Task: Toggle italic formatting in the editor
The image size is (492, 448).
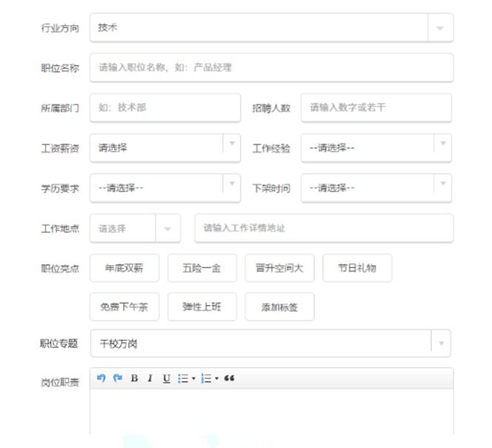Action: 150,378
